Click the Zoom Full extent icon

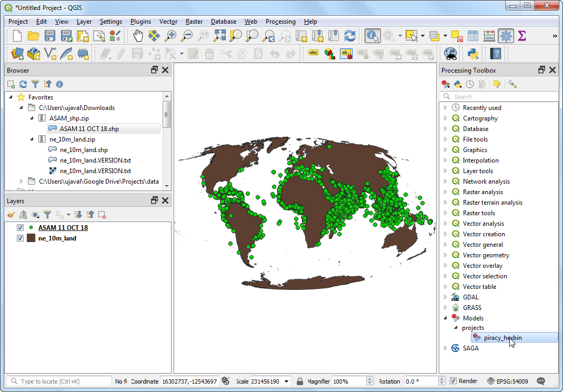(220, 36)
